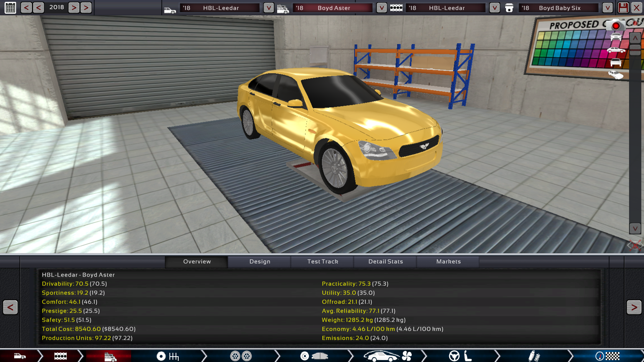Click the red floppy disk save icon
This screenshot has width=644, height=362.
623,8
